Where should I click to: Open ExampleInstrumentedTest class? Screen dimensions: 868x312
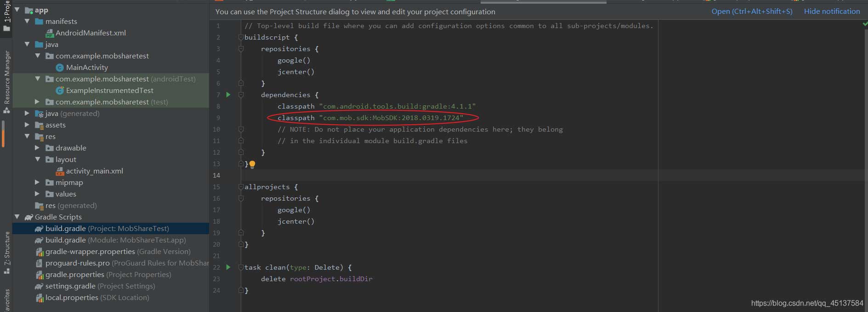point(110,90)
